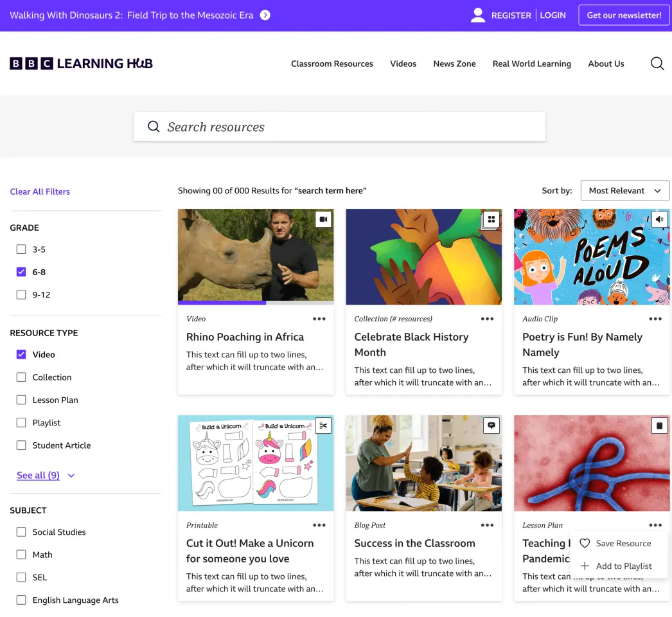
Task: Enable the Lesson Plan resource type checkbox
Action: click(21, 400)
